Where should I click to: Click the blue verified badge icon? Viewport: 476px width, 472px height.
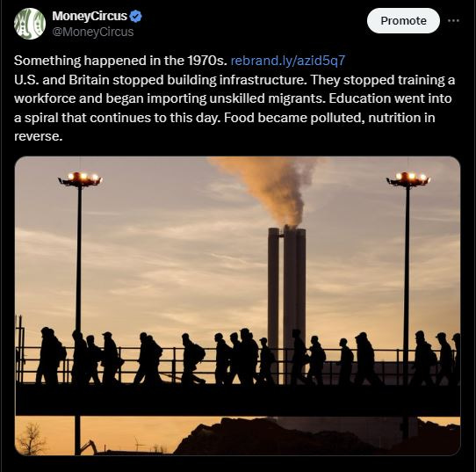pyautogui.click(x=136, y=16)
